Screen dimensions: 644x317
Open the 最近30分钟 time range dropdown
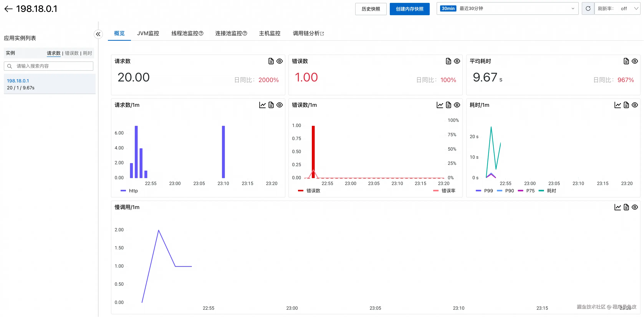(x=507, y=8)
